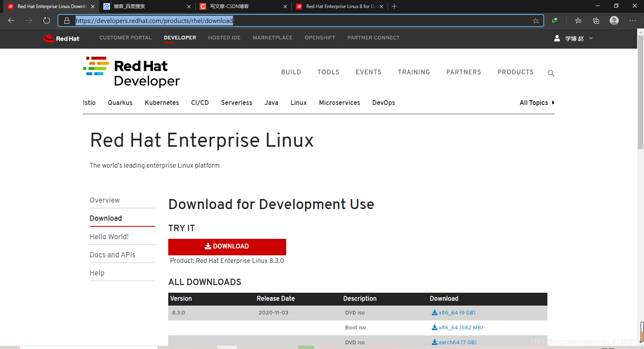Open the Favorites list icon
Viewport: 644px width, 349px height.
[x=578, y=21]
